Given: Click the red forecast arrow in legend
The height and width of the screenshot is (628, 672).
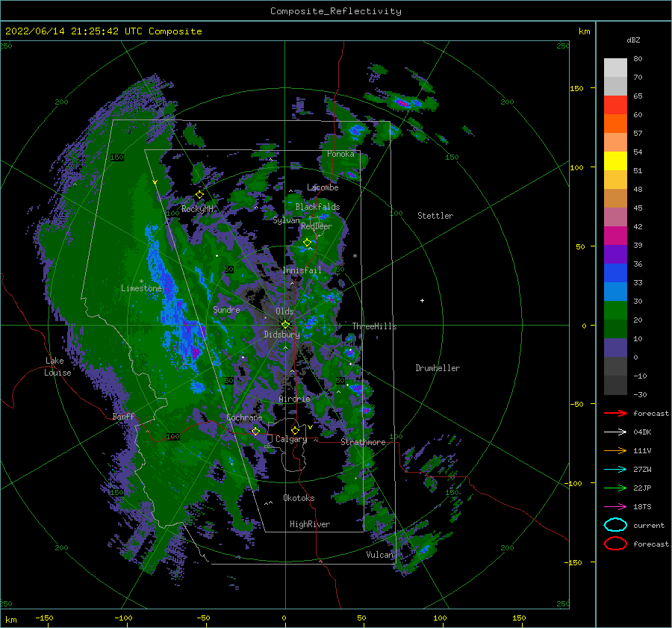Looking at the screenshot, I should (x=615, y=413).
